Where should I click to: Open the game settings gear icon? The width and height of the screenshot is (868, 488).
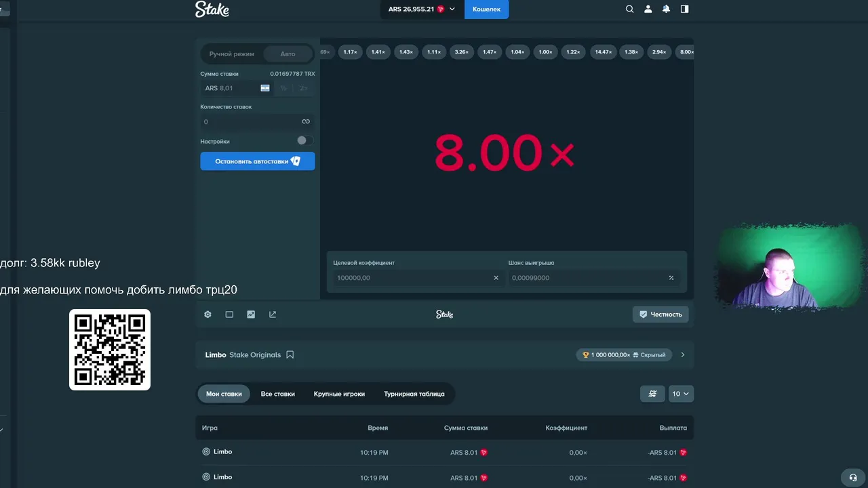click(208, 314)
